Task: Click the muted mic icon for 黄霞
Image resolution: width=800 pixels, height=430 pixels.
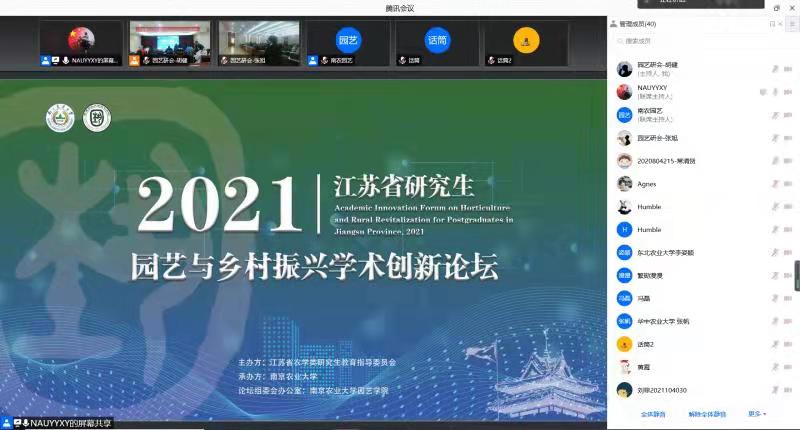Action: (x=775, y=367)
